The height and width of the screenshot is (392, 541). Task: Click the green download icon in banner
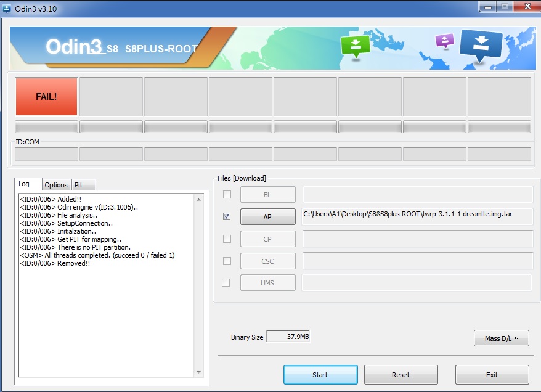click(356, 47)
